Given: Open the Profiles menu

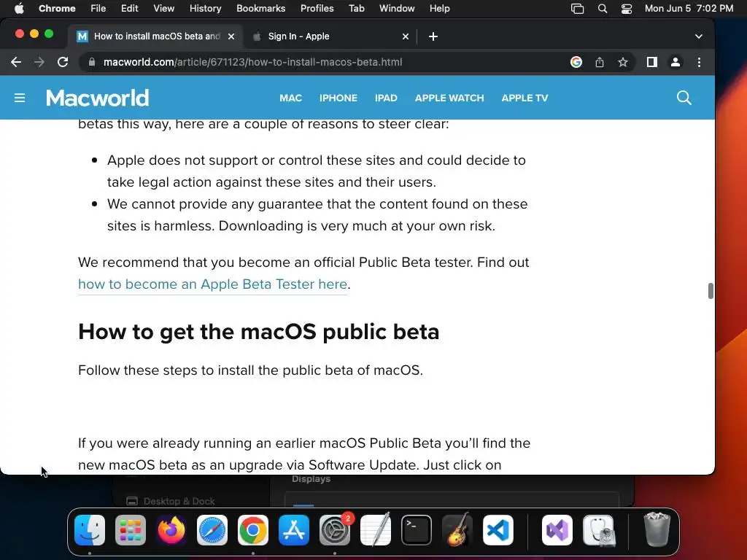Looking at the screenshot, I should coord(317,9).
